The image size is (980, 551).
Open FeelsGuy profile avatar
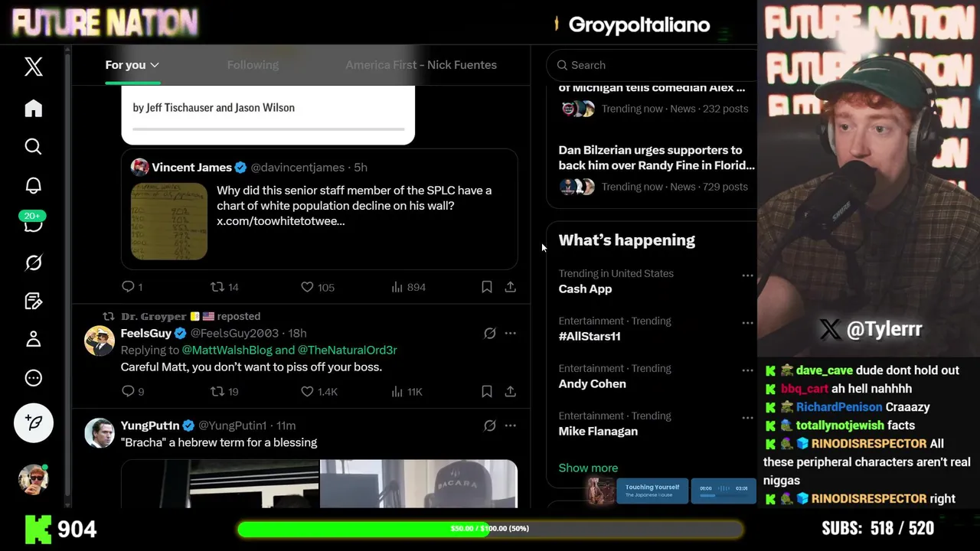click(x=100, y=341)
